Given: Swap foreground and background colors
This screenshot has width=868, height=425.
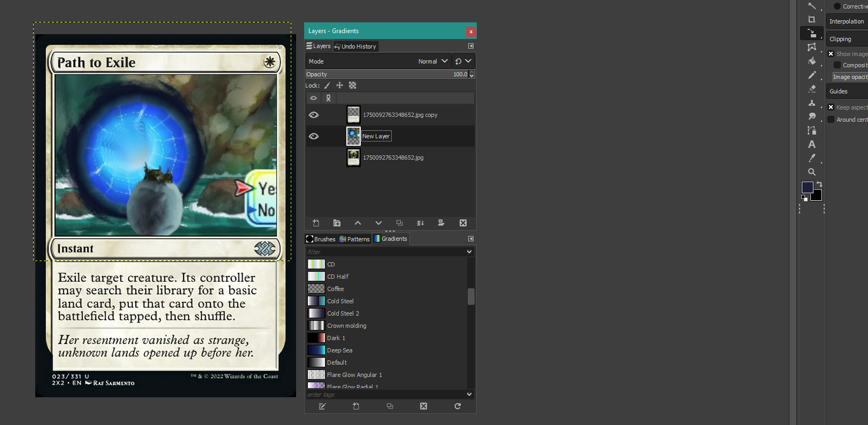Looking at the screenshot, I should (x=819, y=184).
